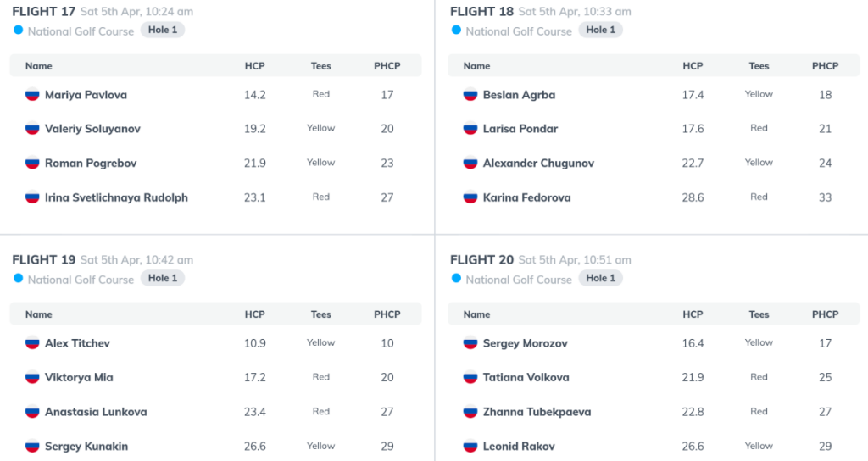Click the flag icon next to Viktorya Mia
This screenshot has height=461, width=868.
(32, 377)
